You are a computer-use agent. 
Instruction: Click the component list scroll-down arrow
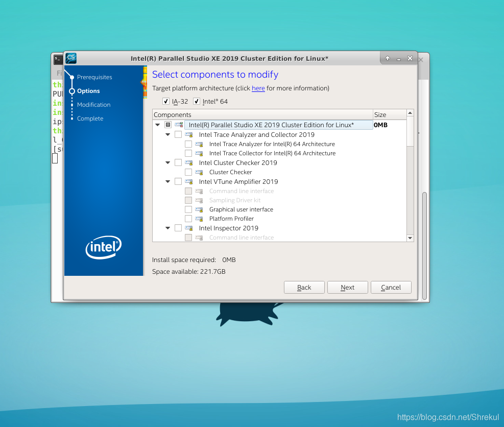tap(410, 238)
